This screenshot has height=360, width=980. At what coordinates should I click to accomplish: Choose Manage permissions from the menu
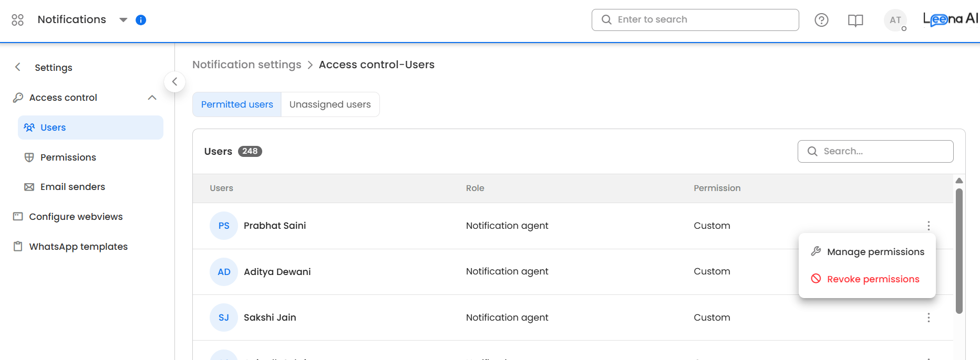875,252
